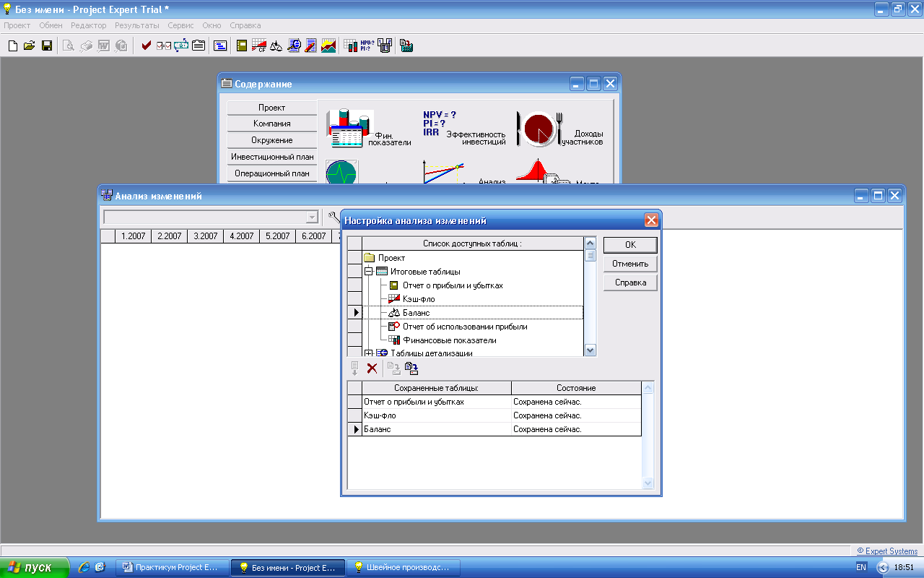Click the 1.2007 column header
Screen dimensions: 924x578
click(134, 236)
